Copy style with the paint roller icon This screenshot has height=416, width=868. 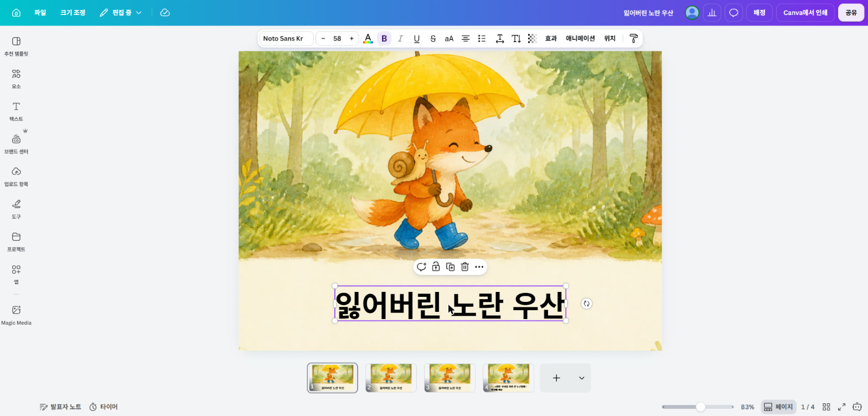pos(634,39)
